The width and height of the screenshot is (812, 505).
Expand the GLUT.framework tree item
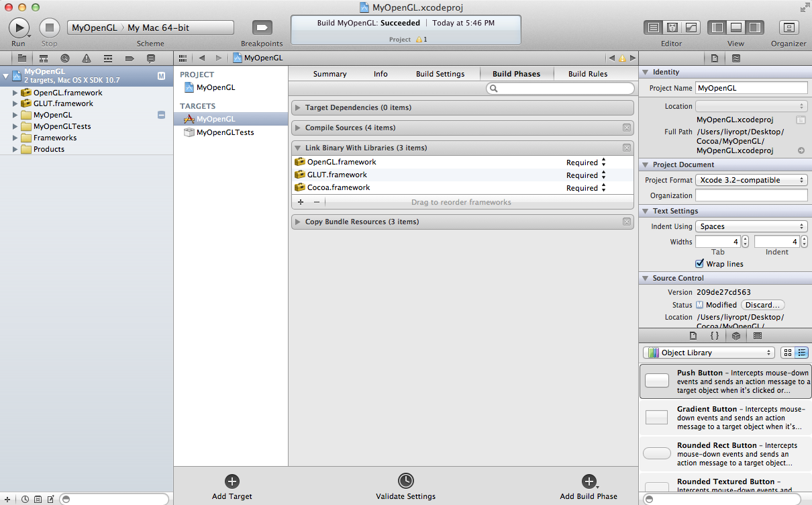click(15, 104)
